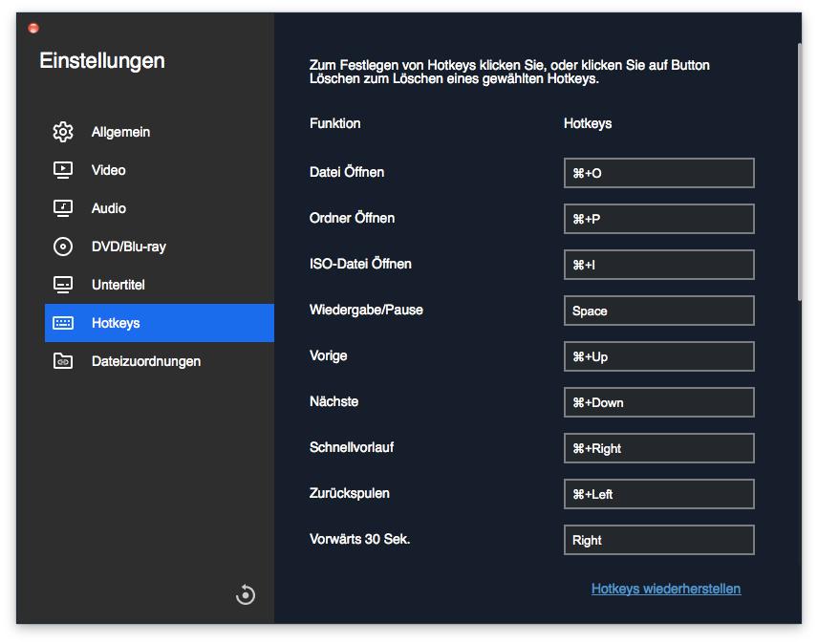The image size is (818, 644).
Task: Close the Einstellungen window
Action: (x=33, y=29)
